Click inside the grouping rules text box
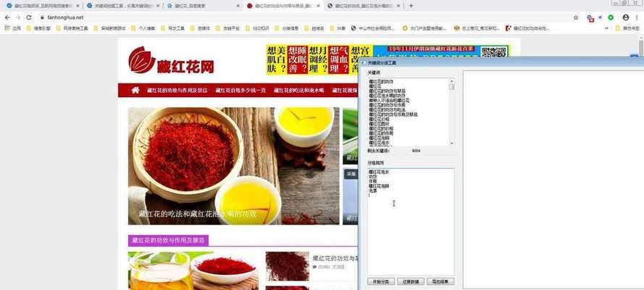 [411, 222]
